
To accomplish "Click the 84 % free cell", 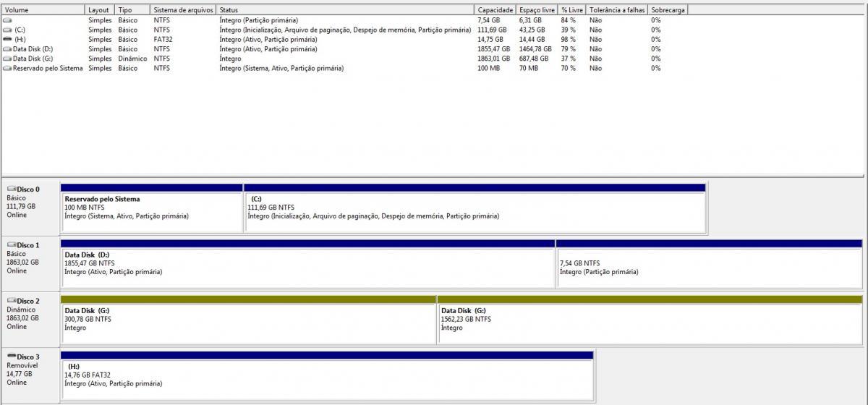I will coord(569,20).
